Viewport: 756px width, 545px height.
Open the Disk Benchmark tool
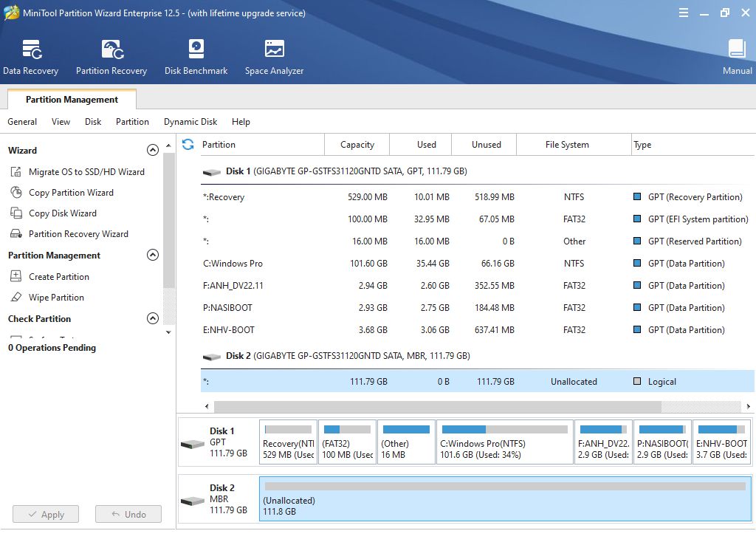[196, 57]
